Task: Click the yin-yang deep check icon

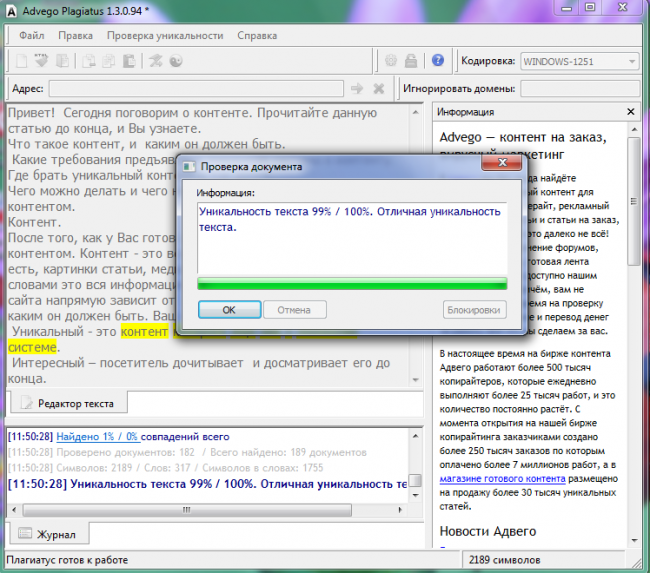Action: coord(176,61)
